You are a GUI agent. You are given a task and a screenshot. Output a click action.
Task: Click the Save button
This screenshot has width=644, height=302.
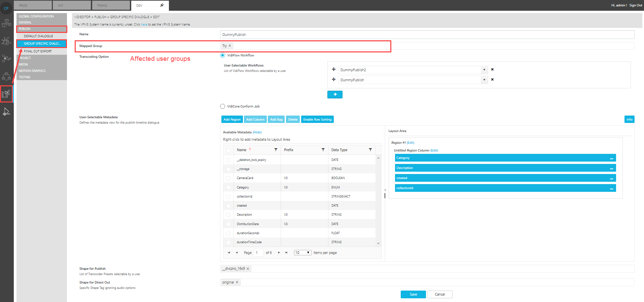[x=413, y=294]
